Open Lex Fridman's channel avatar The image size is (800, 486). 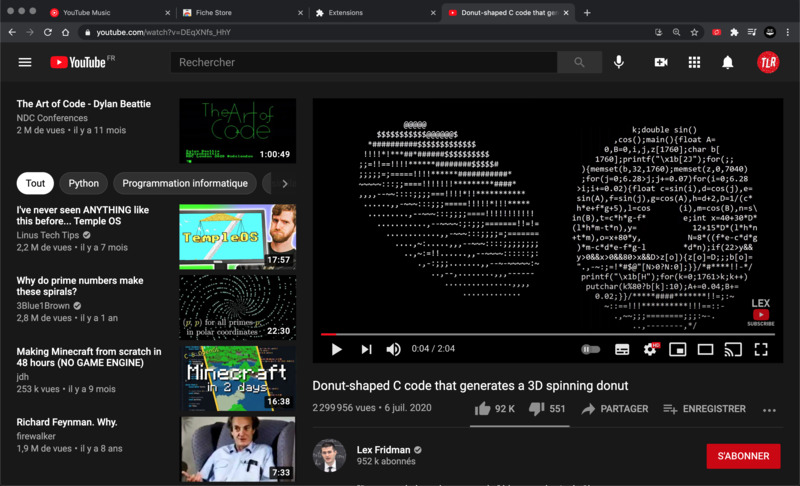[329, 455]
